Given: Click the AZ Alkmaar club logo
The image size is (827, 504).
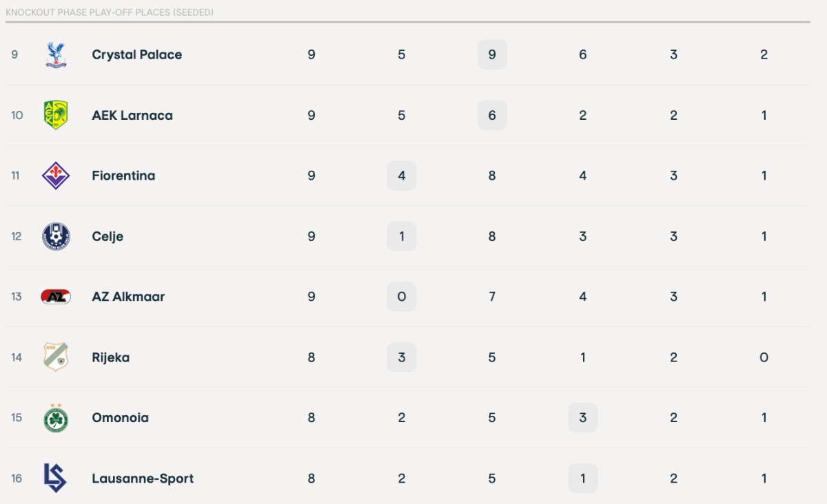Looking at the screenshot, I should 56,297.
